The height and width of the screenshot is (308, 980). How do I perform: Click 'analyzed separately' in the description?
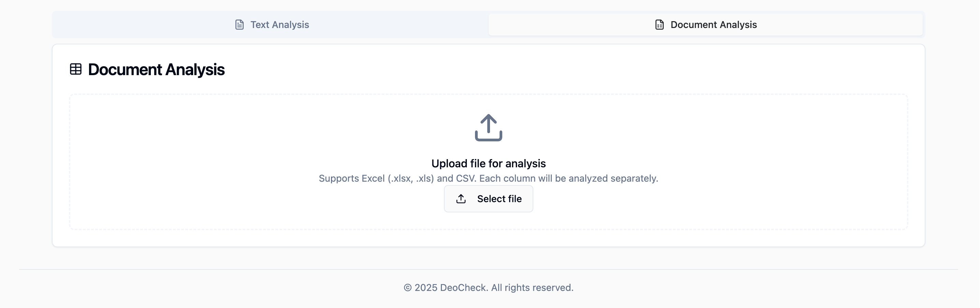(x=613, y=178)
